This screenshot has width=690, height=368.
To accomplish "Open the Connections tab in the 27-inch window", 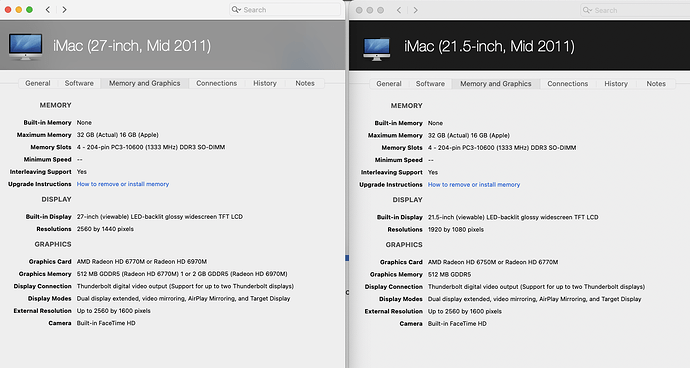I will pos(217,83).
